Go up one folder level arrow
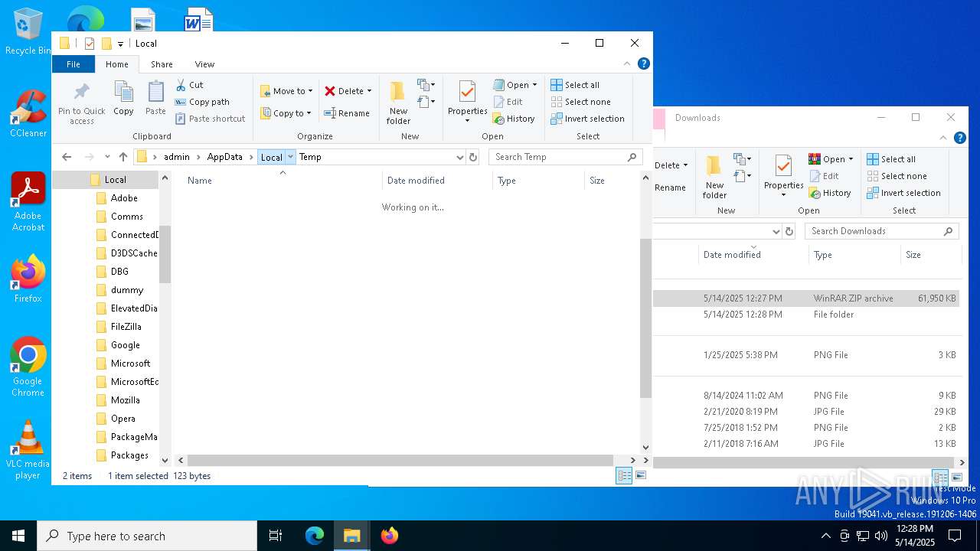Viewport: 980px width, 551px height. tap(123, 157)
